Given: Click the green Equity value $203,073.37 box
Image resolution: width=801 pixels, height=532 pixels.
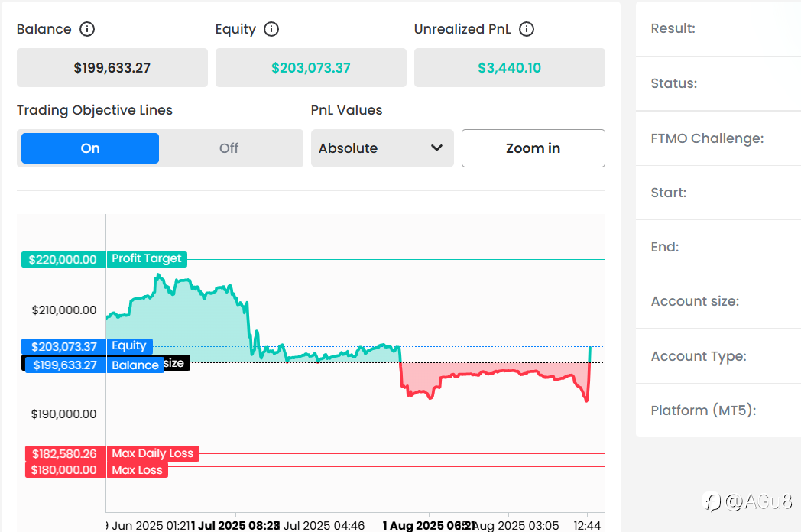Looking at the screenshot, I should [310, 68].
